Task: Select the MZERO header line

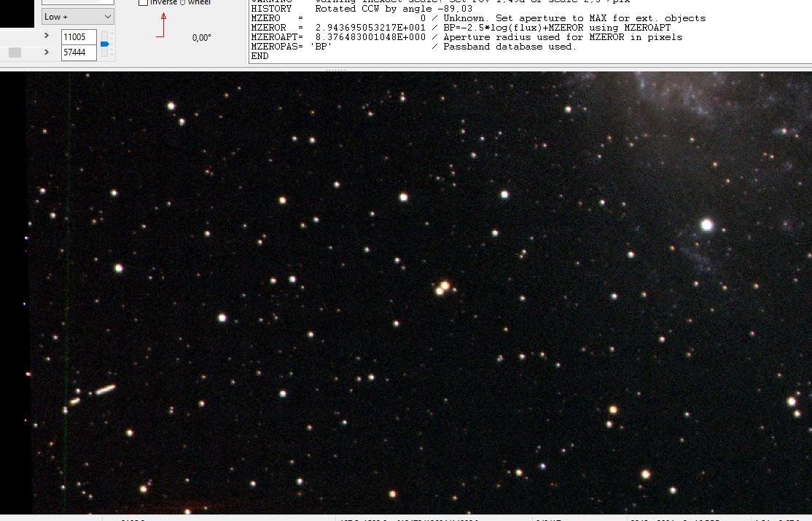Action: [478, 18]
